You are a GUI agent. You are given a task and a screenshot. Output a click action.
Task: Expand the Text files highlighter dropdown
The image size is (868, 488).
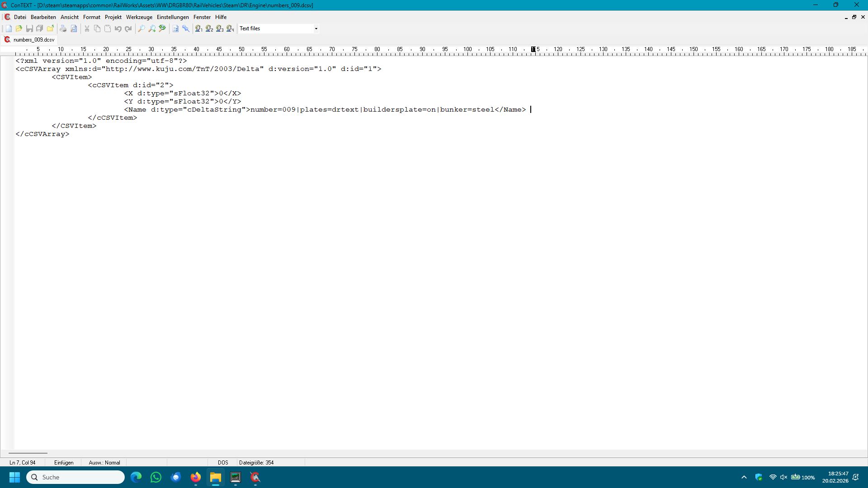[316, 28]
